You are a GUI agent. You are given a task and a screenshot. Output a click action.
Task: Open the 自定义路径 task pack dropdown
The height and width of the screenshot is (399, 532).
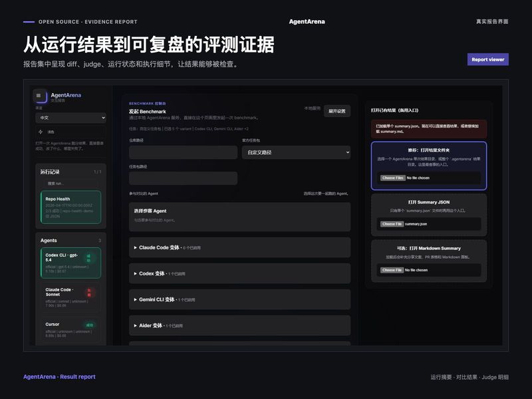click(296, 152)
